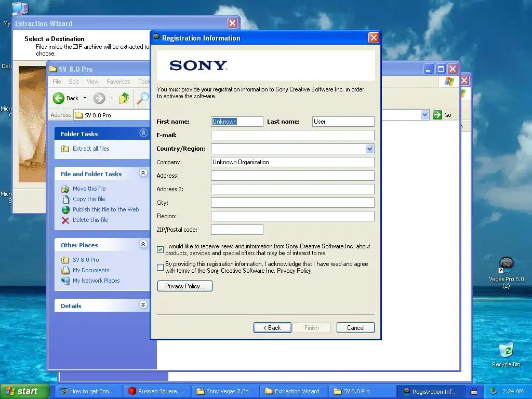Click the Privacy Policy... button
This screenshot has width=532, height=399.
click(185, 286)
